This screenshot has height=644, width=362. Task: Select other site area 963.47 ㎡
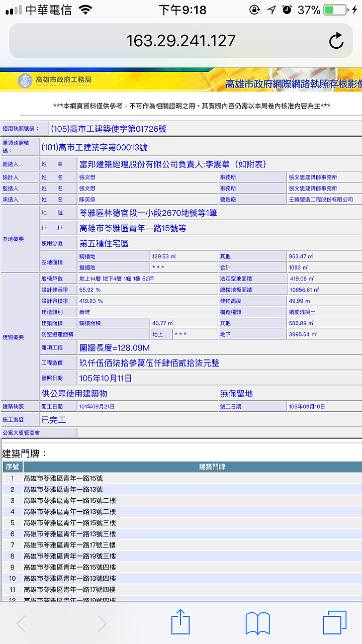[x=301, y=256]
